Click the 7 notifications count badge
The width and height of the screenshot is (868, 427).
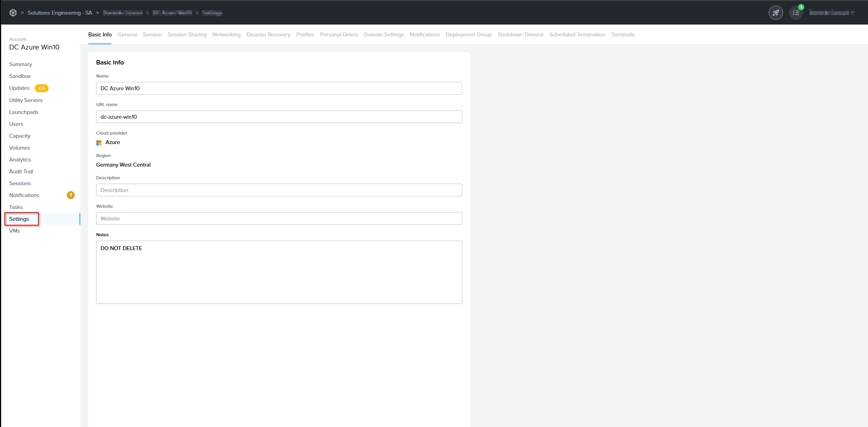tap(71, 195)
